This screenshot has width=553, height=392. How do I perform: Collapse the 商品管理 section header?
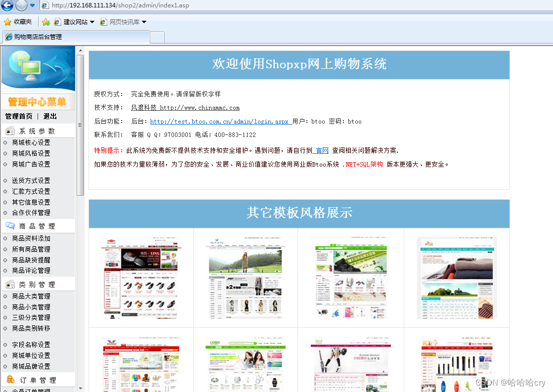[38, 226]
